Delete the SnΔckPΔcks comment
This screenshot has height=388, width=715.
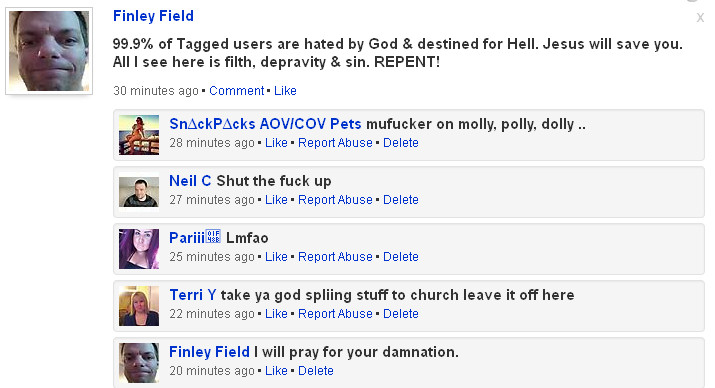click(x=401, y=143)
